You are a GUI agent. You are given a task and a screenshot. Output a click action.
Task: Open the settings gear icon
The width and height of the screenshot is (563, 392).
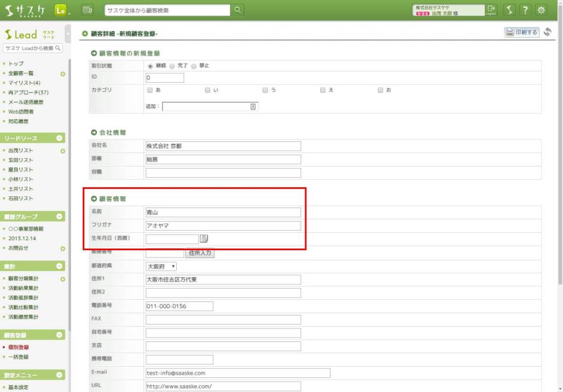[x=541, y=10]
